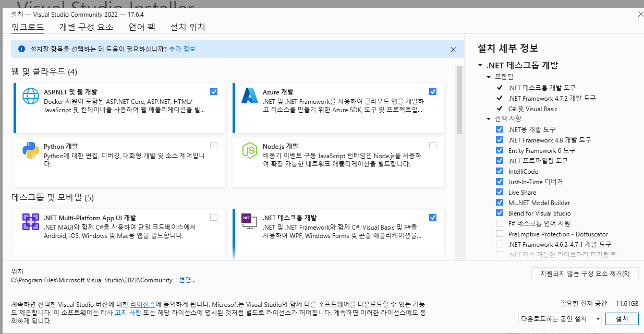Open the install mode dropdown 다운로드하는 동안 설치
Image resolution: width=644 pixels, height=334 pixels.
click(x=561, y=319)
